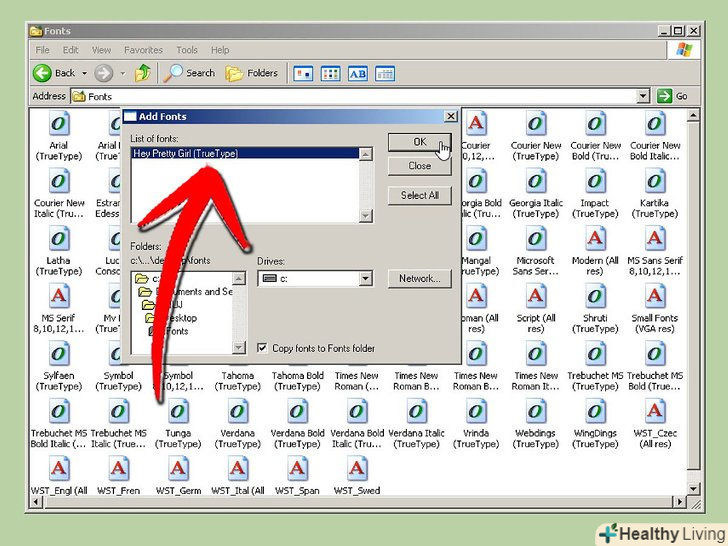Select Shruti (TrueType) font icon

click(595, 296)
